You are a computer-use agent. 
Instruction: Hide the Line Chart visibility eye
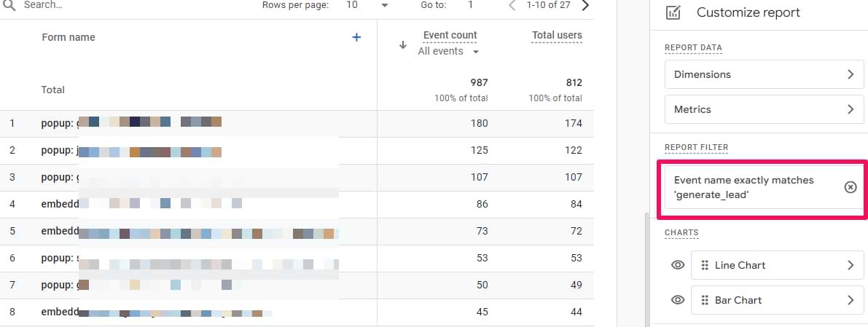(677, 265)
